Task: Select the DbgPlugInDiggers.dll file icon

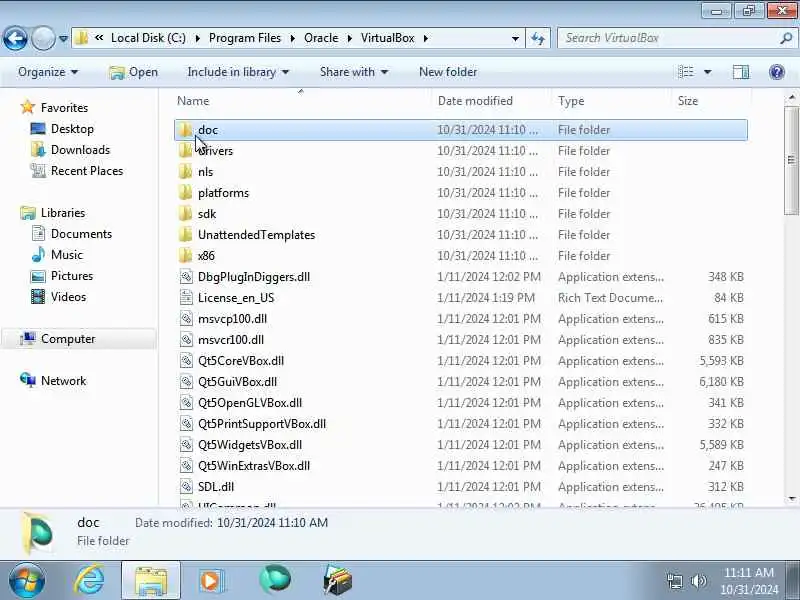Action: click(x=186, y=277)
